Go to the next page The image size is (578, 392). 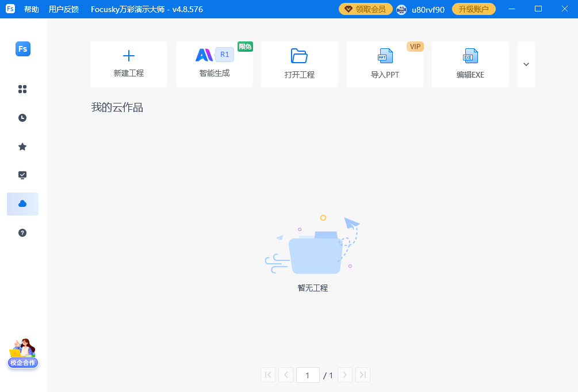click(x=345, y=375)
